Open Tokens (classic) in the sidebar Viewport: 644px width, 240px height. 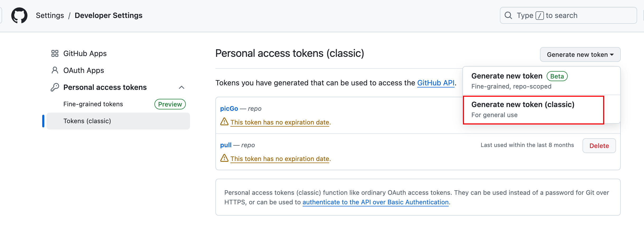[x=118, y=121]
